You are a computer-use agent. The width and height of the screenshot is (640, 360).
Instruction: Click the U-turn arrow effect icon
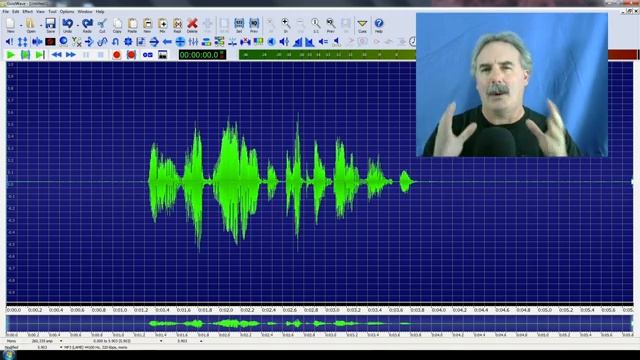[115, 42]
